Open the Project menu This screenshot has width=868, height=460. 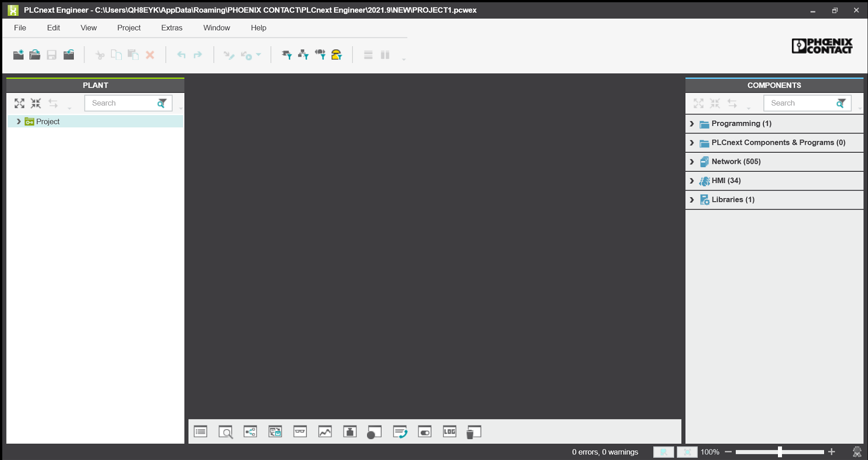click(129, 28)
